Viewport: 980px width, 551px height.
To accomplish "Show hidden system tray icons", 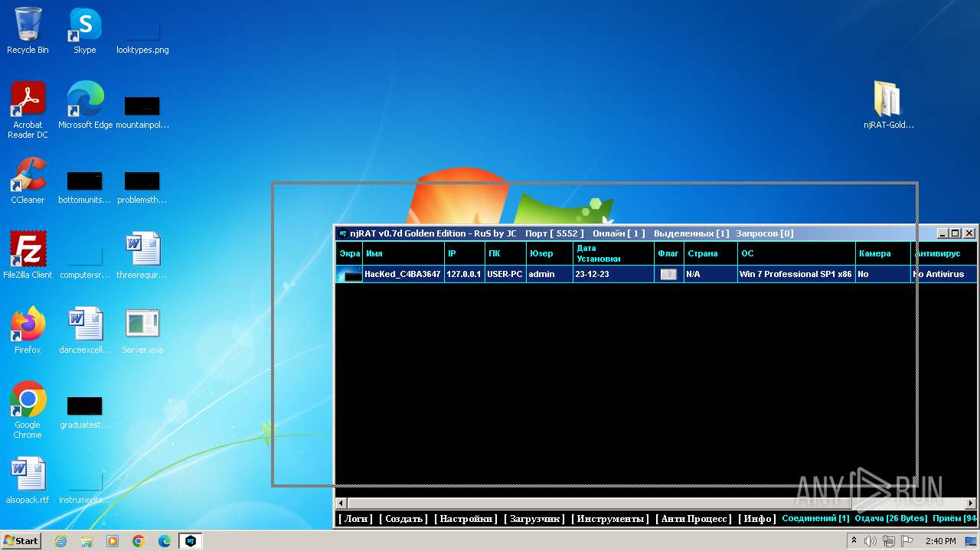I will point(854,540).
